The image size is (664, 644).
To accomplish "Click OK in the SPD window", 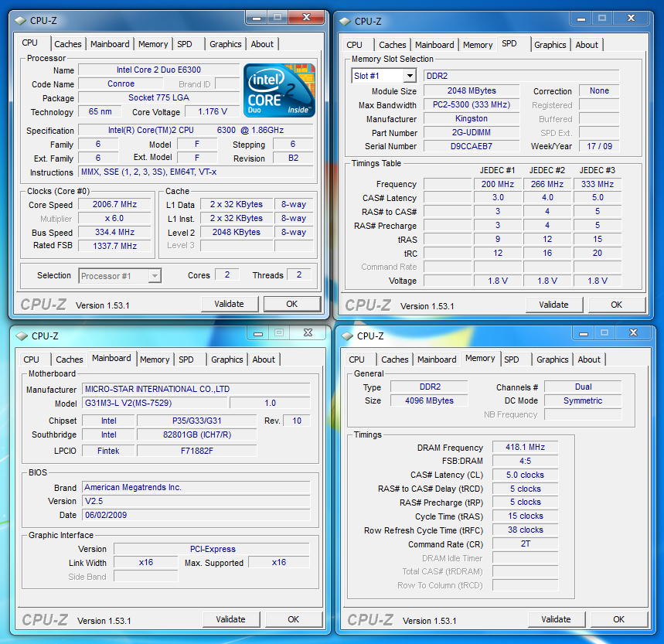I will point(617,305).
